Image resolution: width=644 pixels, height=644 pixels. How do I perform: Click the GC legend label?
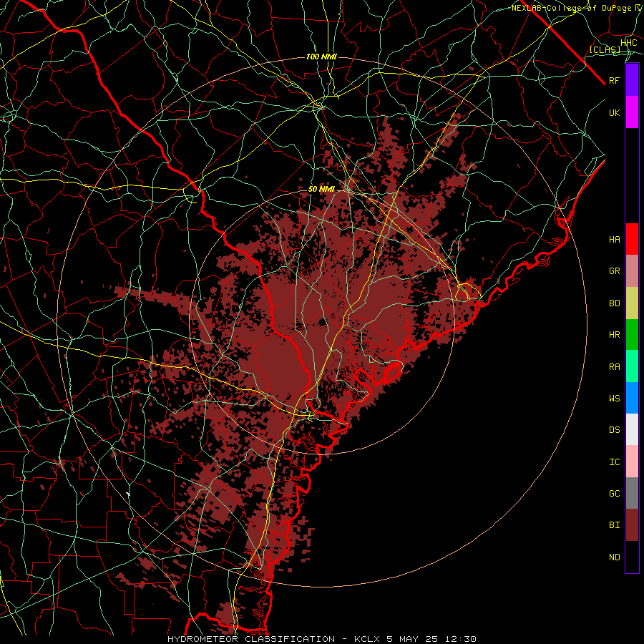(615, 493)
